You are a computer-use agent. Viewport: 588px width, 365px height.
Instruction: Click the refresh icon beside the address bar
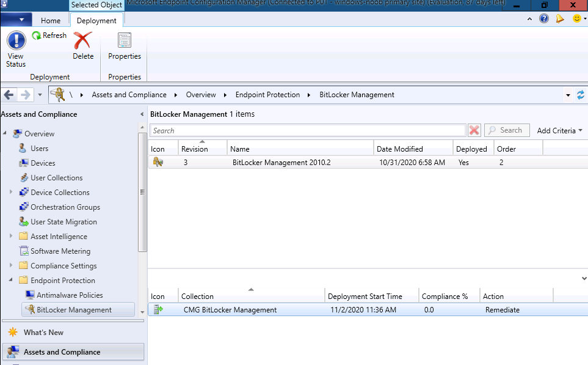coord(581,95)
